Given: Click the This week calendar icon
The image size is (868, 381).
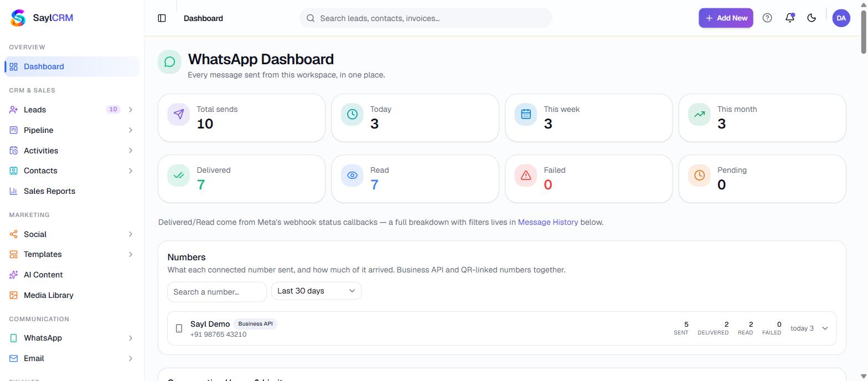Looking at the screenshot, I should (x=526, y=114).
